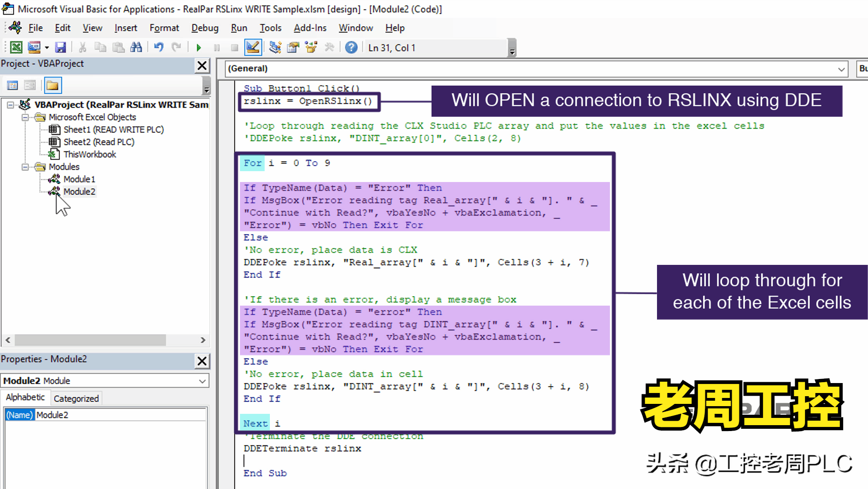Open the Debug menu
The width and height of the screenshot is (868, 489).
pos(205,28)
